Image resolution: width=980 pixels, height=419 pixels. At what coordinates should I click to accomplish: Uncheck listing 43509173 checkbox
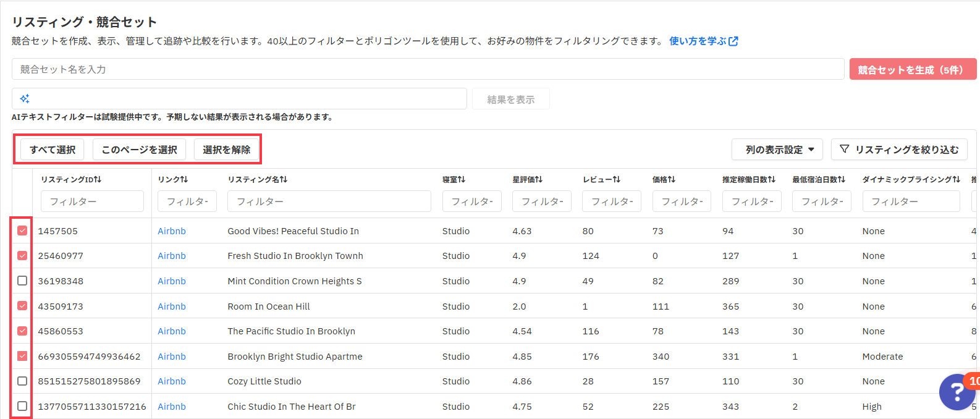point(22,306)
